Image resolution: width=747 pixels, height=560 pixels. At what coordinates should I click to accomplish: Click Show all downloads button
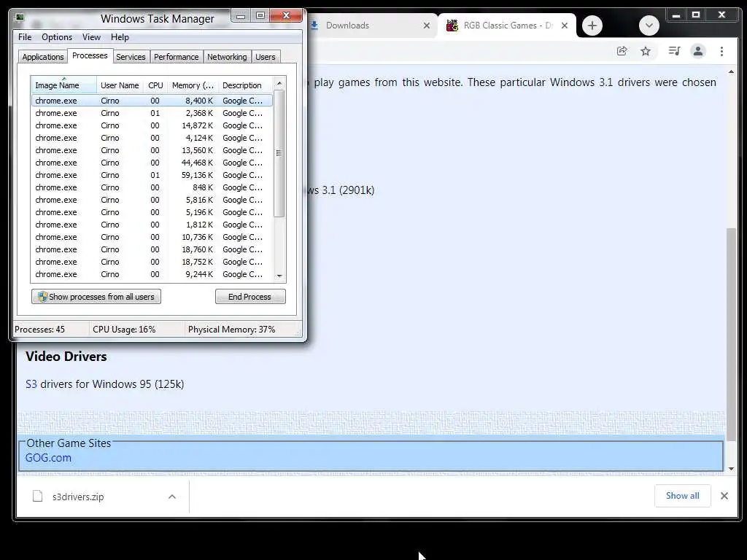[x=683, y=496]
